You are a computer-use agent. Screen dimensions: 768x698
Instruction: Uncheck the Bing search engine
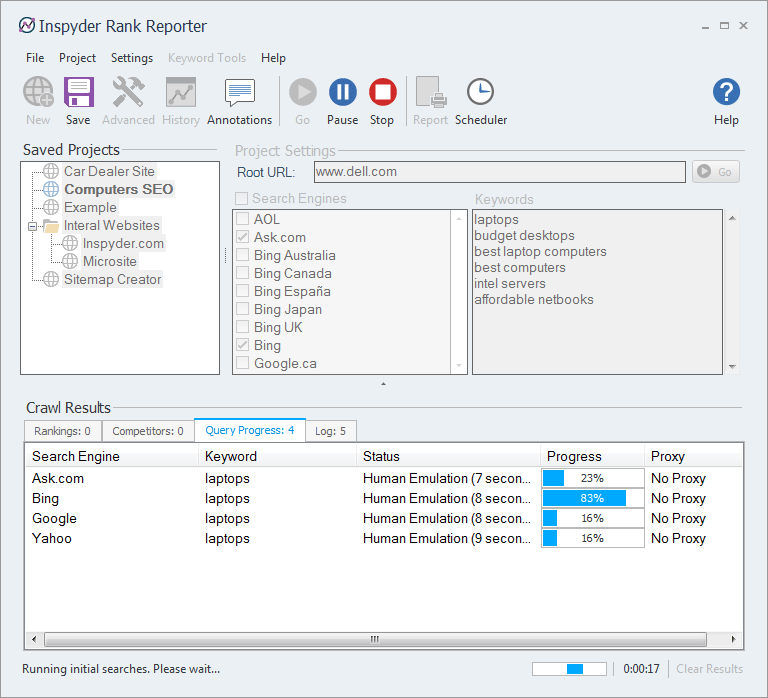click(x=242, y=345)
